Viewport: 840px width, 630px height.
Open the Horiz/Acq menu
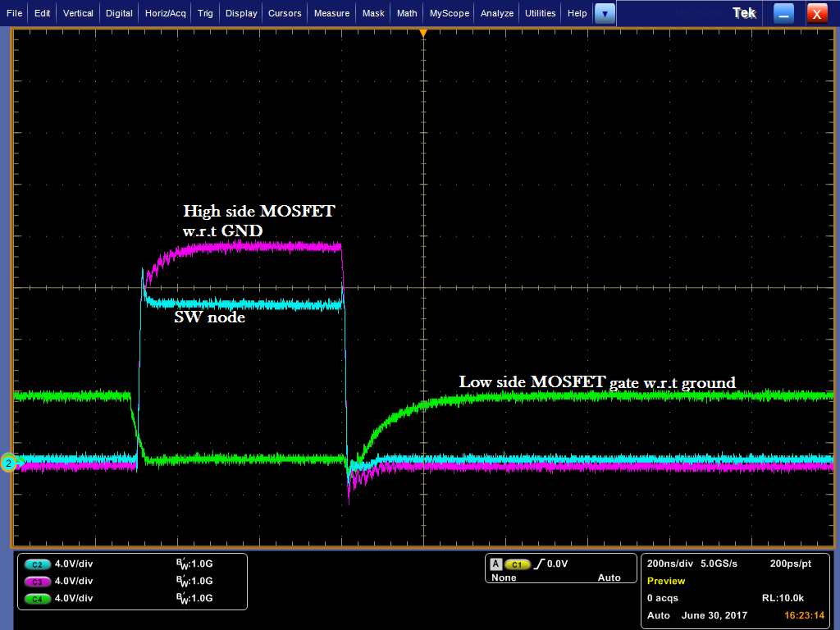(166, 13)
